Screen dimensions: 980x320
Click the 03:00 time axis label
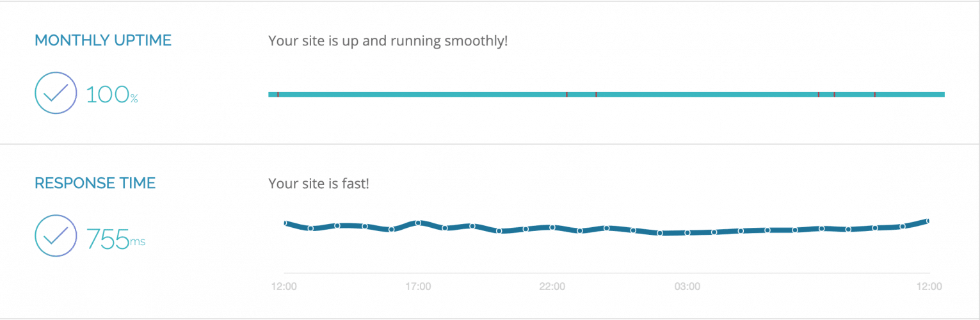pos(687,286)
